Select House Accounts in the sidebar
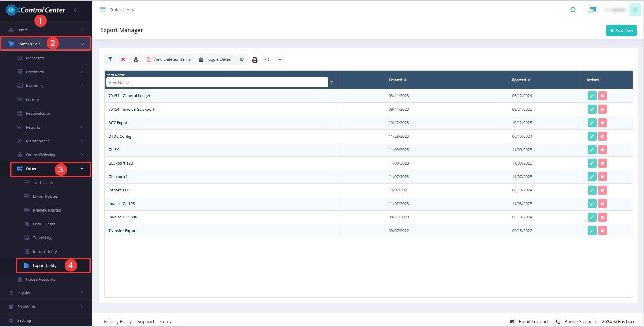This screenshot has width=644, height=327. 40,279
